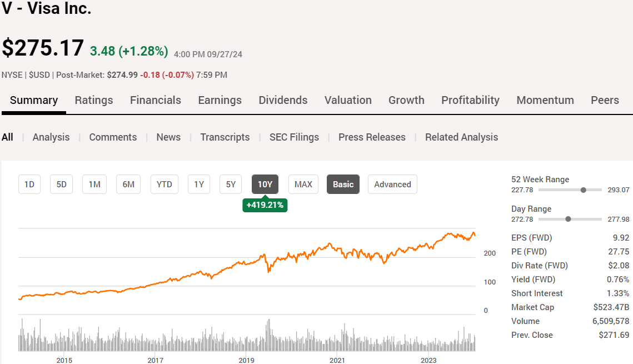Click the PE (FWD) value 27.75

[x=619, y=252]
